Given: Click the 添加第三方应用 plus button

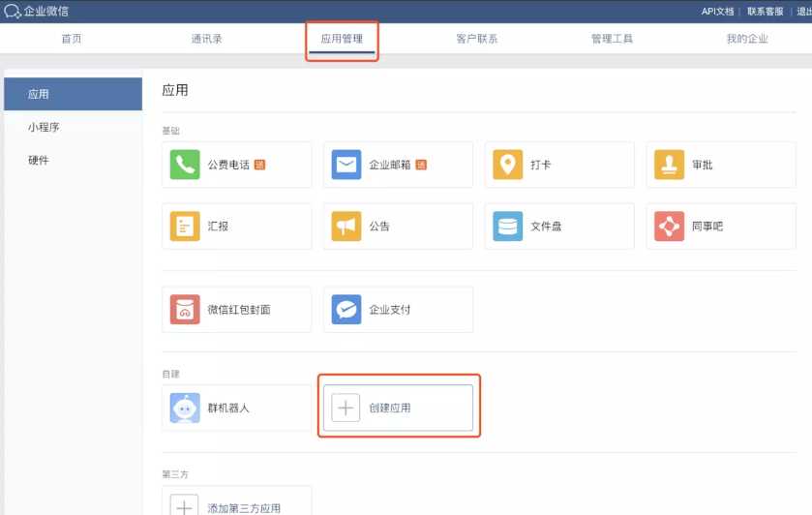Looking at the screenshot, I should (184, 507).
